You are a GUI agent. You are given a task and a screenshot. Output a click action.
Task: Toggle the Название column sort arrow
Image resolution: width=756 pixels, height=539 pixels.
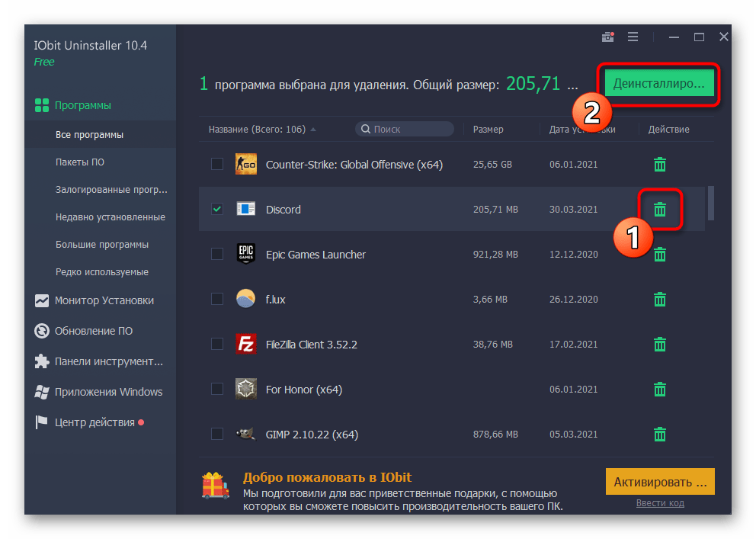click(313, 129)
